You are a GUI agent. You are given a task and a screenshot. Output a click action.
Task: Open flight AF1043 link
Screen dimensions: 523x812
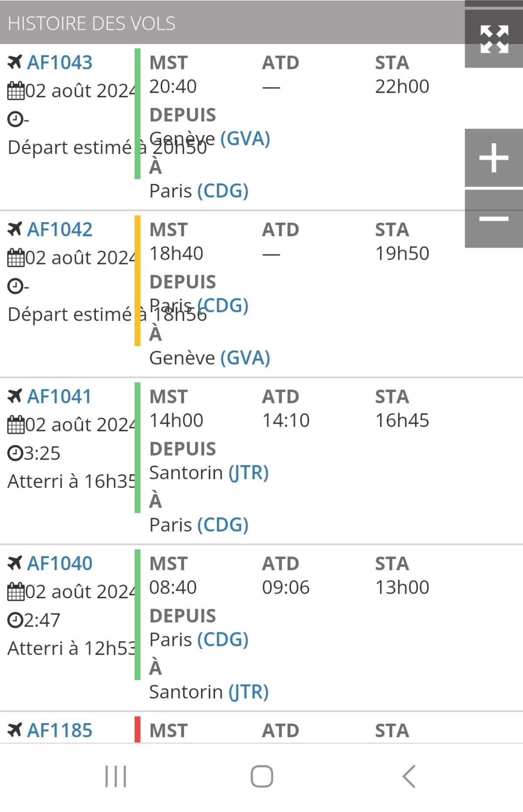(60, 63)
